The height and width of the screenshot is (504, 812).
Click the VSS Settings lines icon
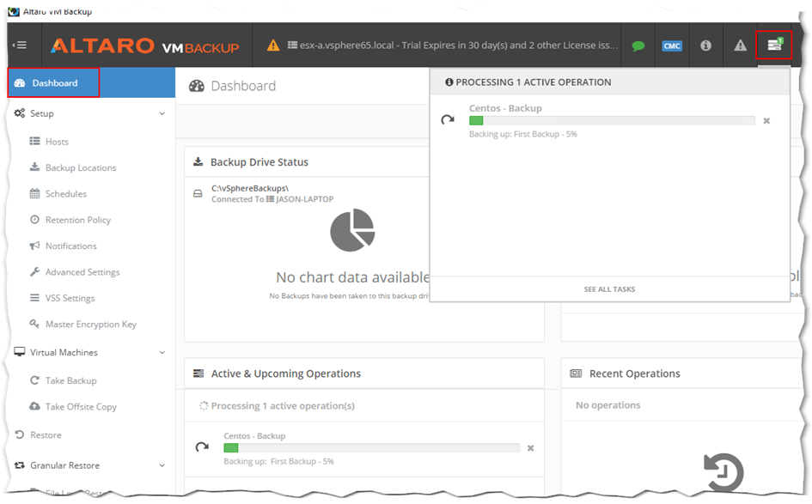[x=34, y=298]
